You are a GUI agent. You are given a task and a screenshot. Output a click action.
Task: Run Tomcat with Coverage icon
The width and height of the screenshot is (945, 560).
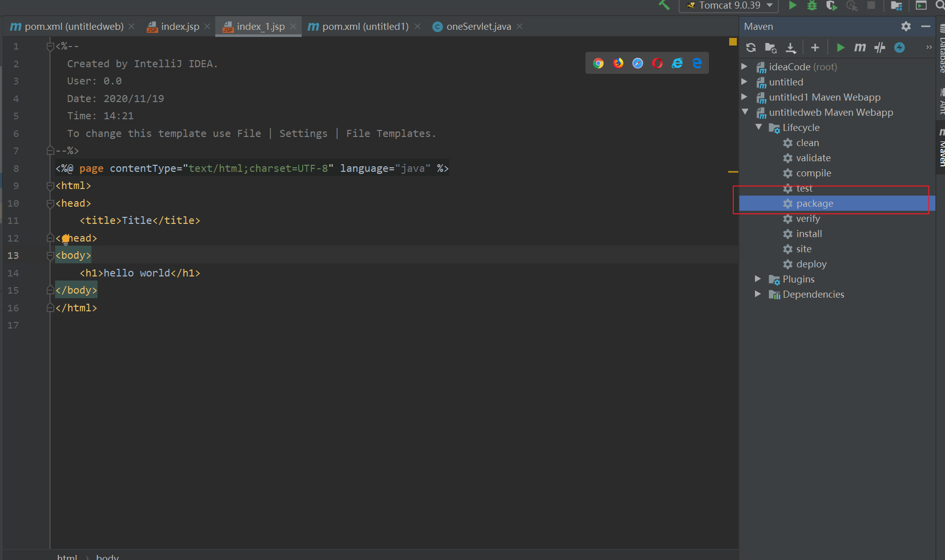(832, 5)
